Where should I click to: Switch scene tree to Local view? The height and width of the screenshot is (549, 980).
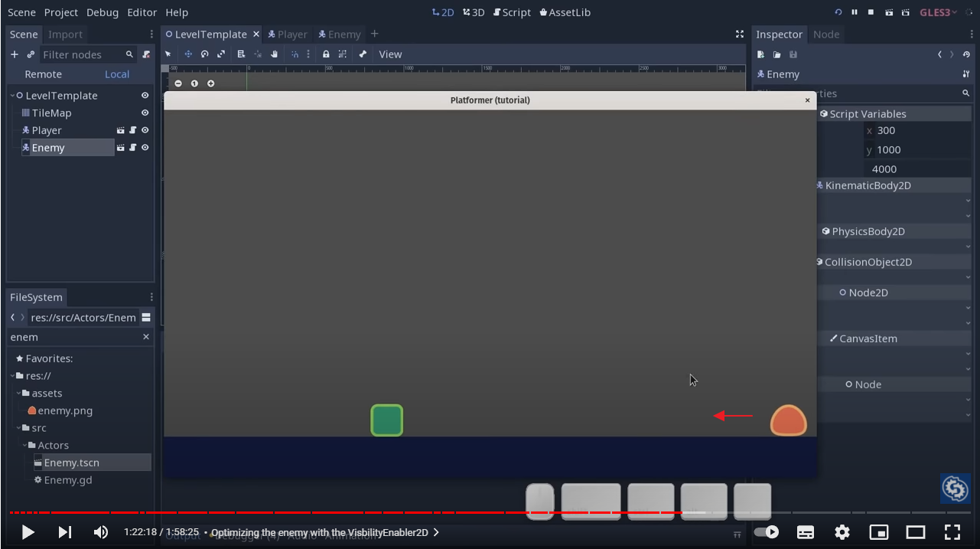[117, 74]
